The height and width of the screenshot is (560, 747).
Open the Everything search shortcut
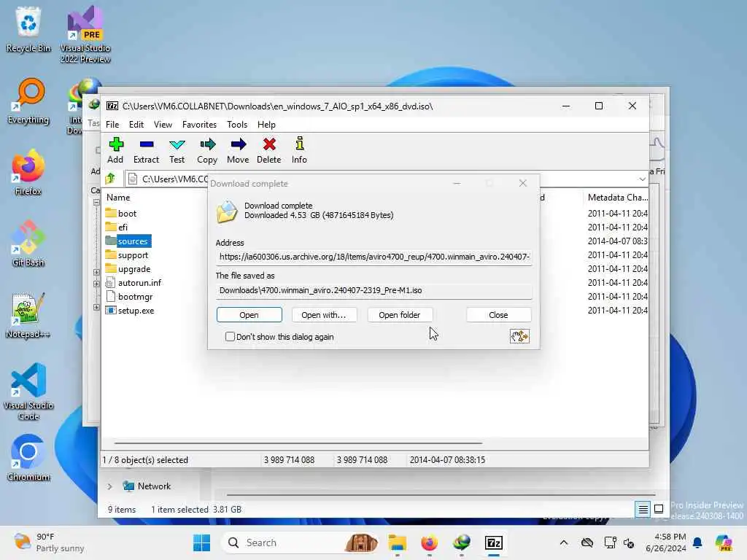pos(28,101)
